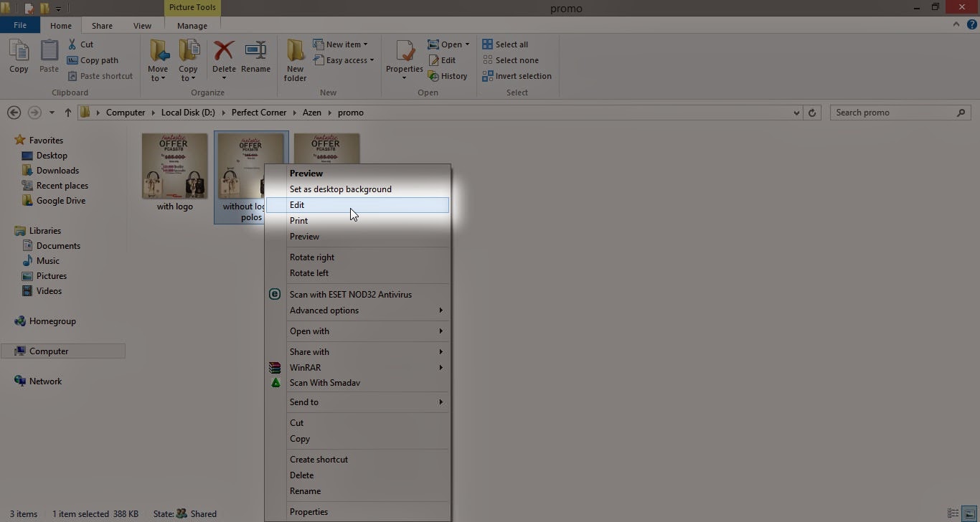The image size is (980, 522).
Task: Click the Search promo input box
Action: 893,113
